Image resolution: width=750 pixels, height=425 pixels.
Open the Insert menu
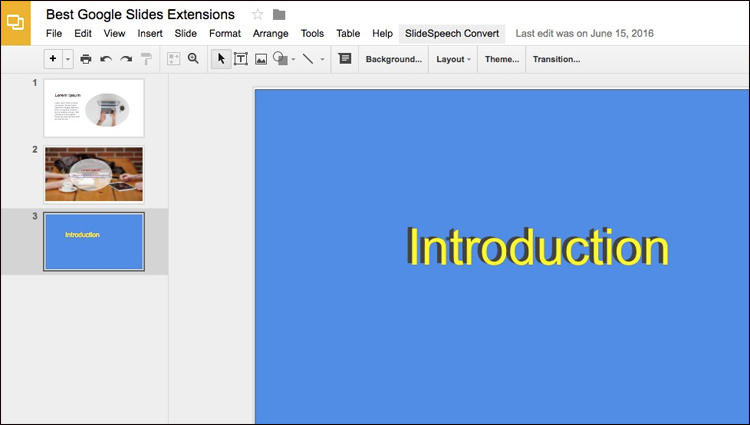pos(150,33)
